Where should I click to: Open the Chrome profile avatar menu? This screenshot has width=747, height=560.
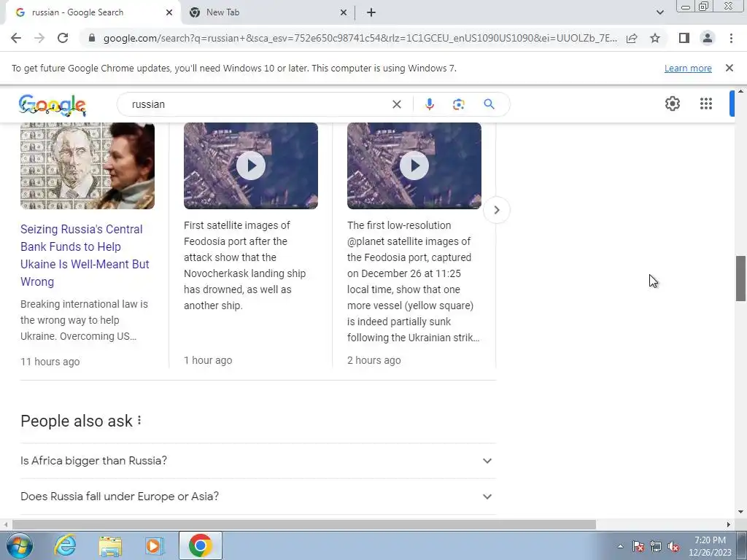pyautogui.click(x=708, y=38)
